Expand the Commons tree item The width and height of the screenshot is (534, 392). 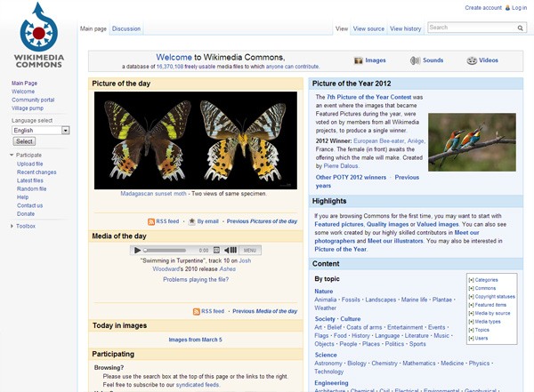[x=471, y=288]
